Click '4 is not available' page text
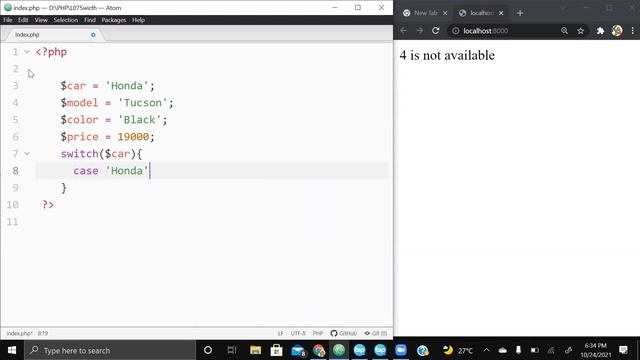Image resolution: width=640 pixels, height=360 pixels. pos(447,56)
